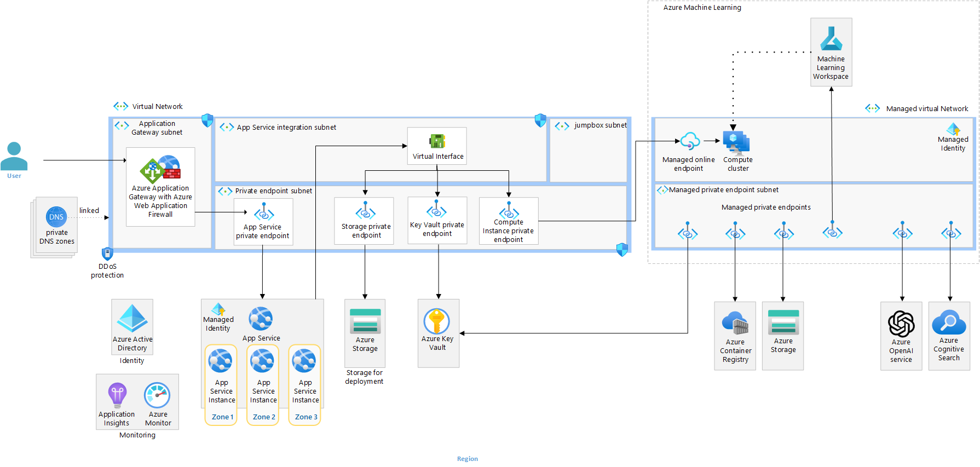Click managed private endpoint above managed-network Azure Storage
The width and height of the screenshot is (980, 467).
[x=784, y=231]
